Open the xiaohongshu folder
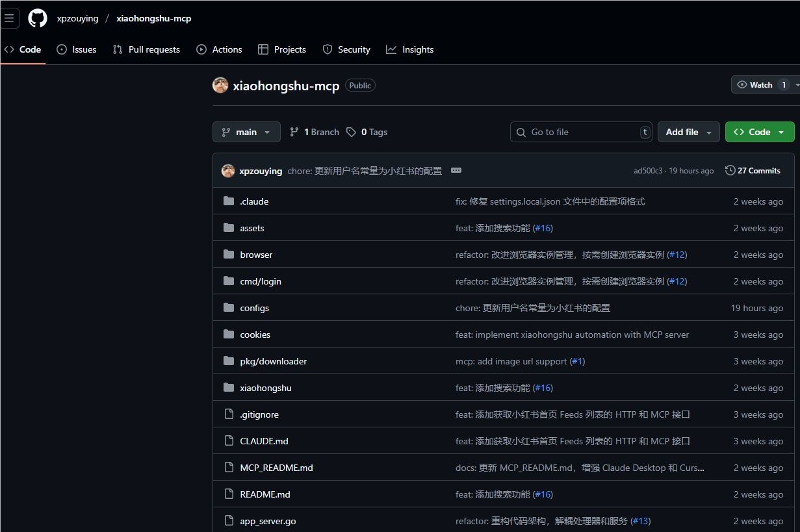 pos(266,388)
